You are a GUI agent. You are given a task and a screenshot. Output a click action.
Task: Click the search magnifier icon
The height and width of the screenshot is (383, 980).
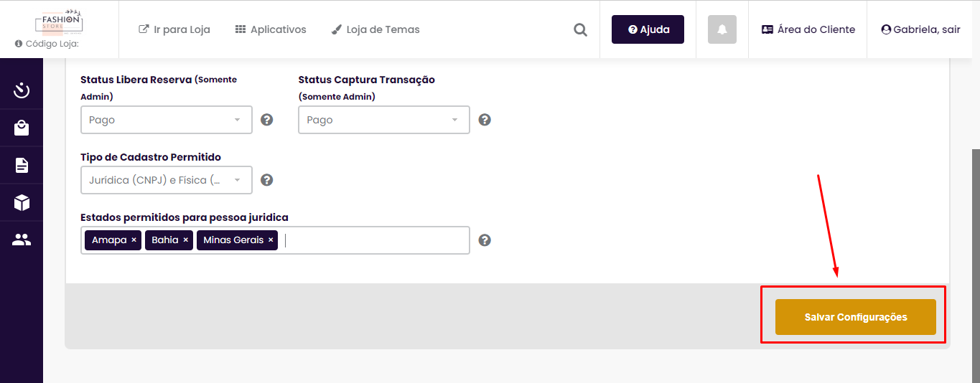tap(580, 30)
